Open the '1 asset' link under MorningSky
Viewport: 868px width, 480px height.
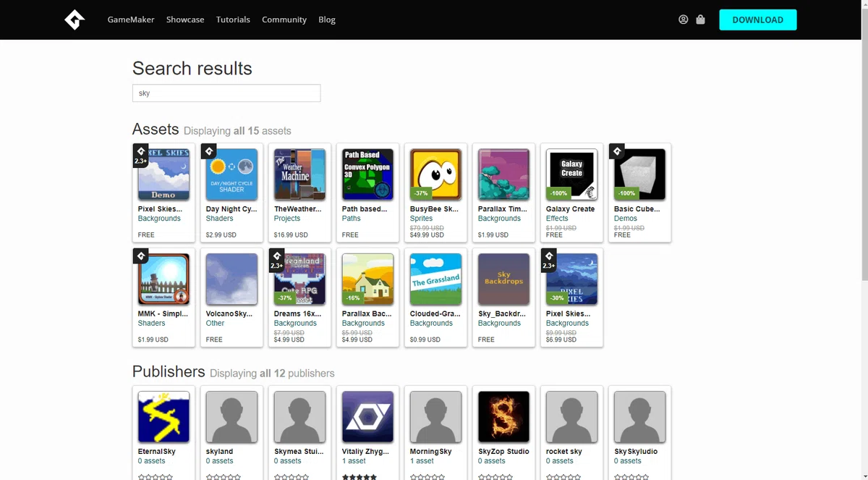pos(422,461)
